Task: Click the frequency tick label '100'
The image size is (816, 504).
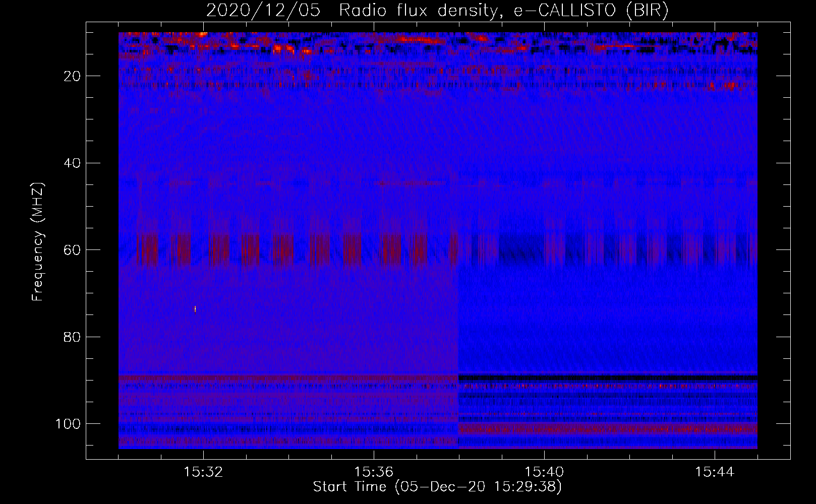Action: click(x=68, y=424)
